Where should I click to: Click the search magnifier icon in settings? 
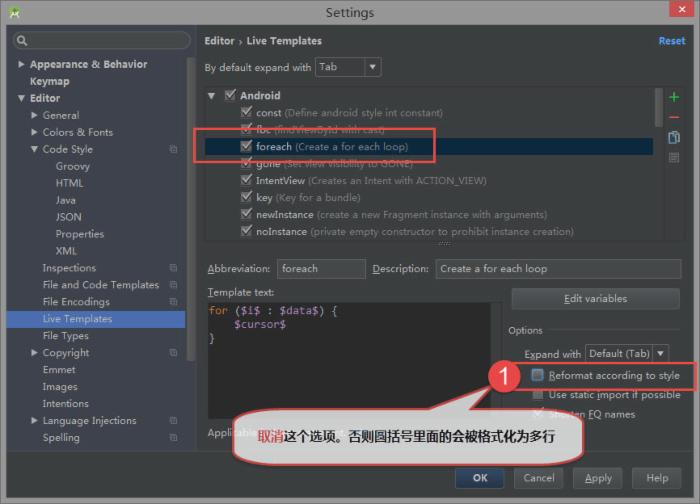22,41
